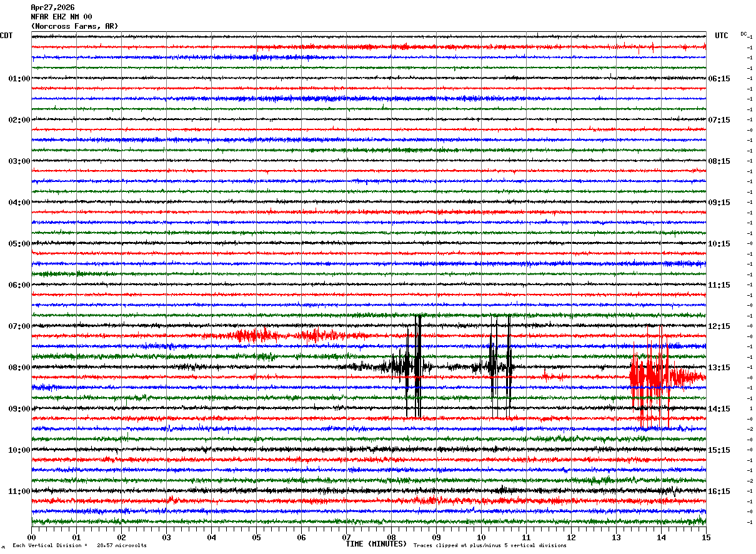Image resolution: width=756 pixels, height=554 pixels.
Task: Click minute 05 on the time axis
Action: coord(256,537)
